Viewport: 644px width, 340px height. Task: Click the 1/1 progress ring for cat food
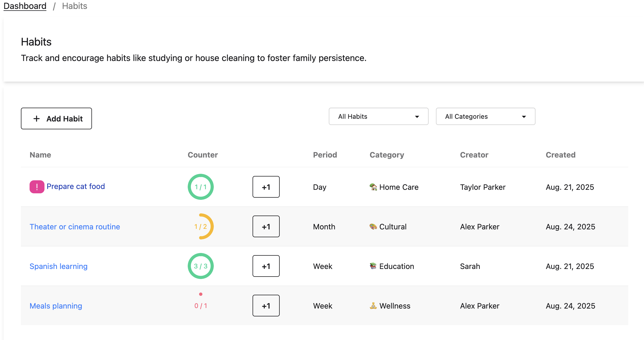201,187
